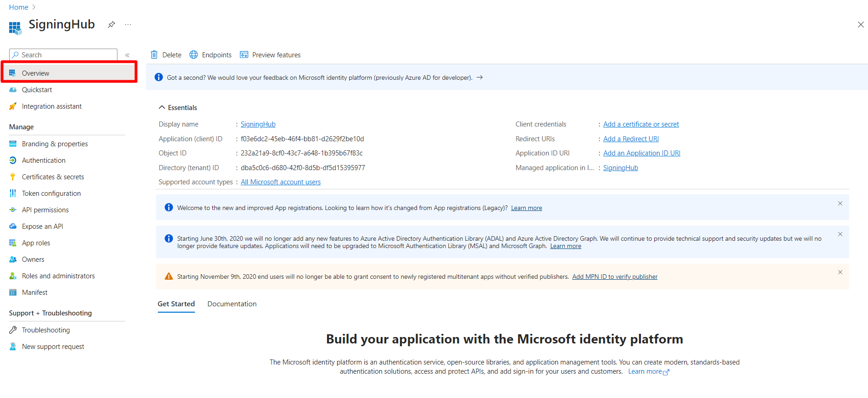Go to the Home breadcrumb
The width and height of the screenshot is (868, 398).
click(19, 7)
